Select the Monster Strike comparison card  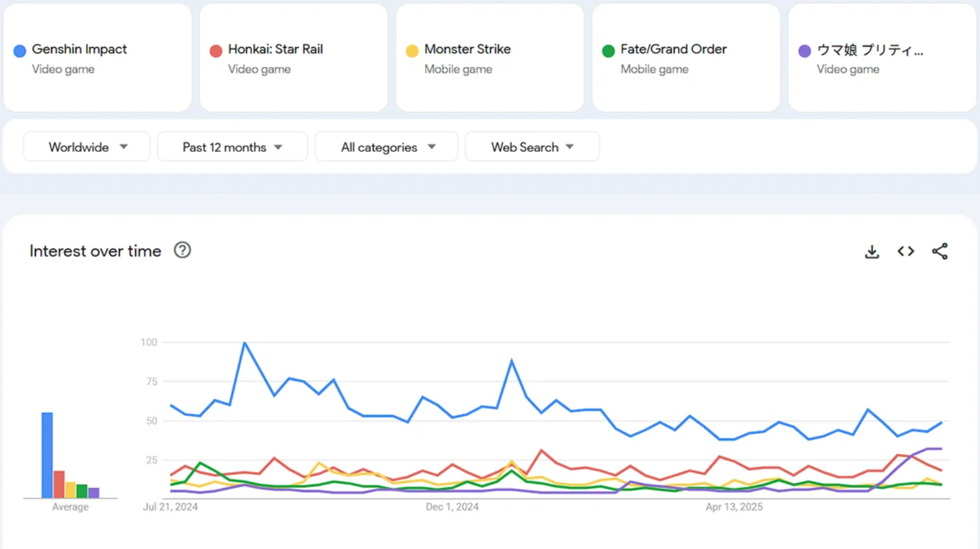click(x=489, y=57)
